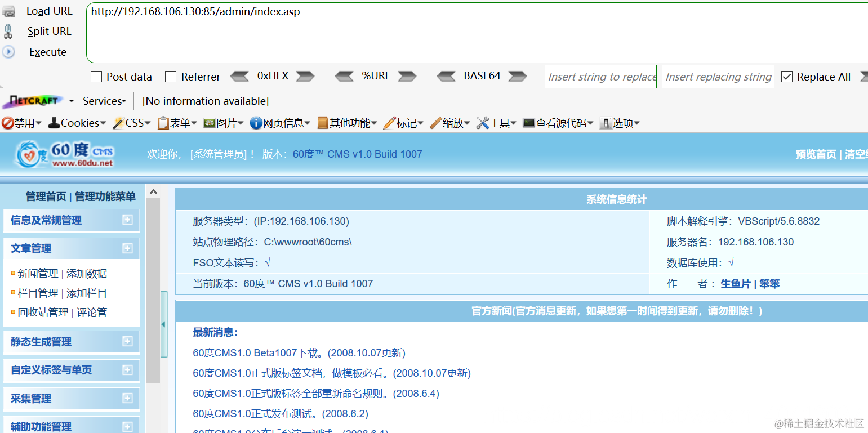Open the Cookies menu

(x=77, y=123)
